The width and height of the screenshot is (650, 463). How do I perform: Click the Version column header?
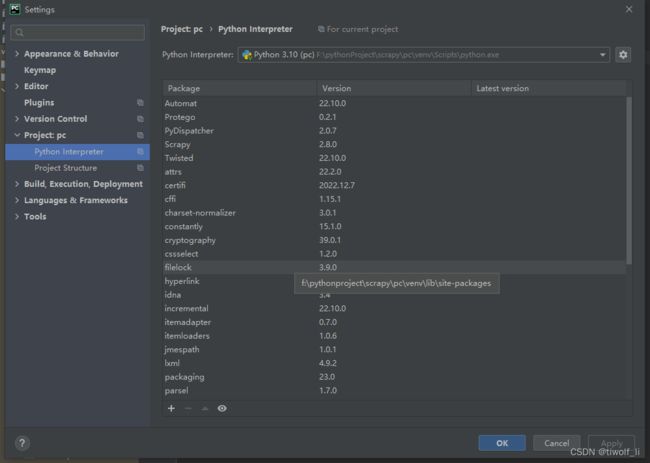pos(394,88)
